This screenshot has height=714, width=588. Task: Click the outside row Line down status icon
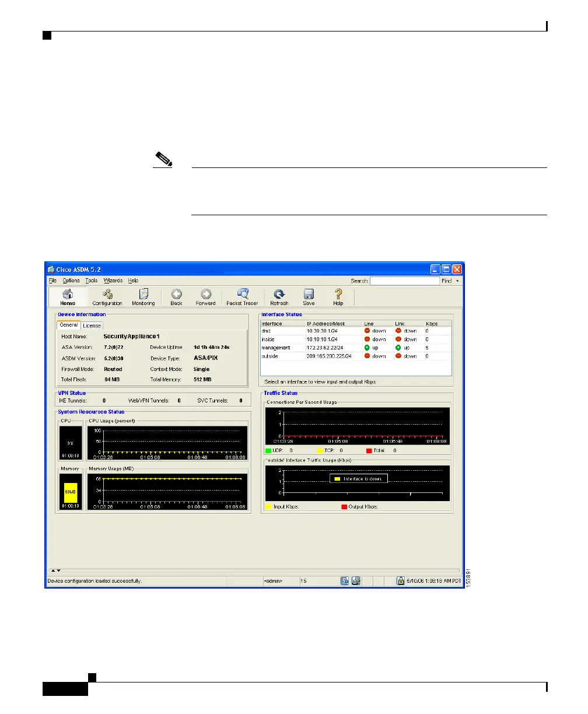[x=367, y=356]
